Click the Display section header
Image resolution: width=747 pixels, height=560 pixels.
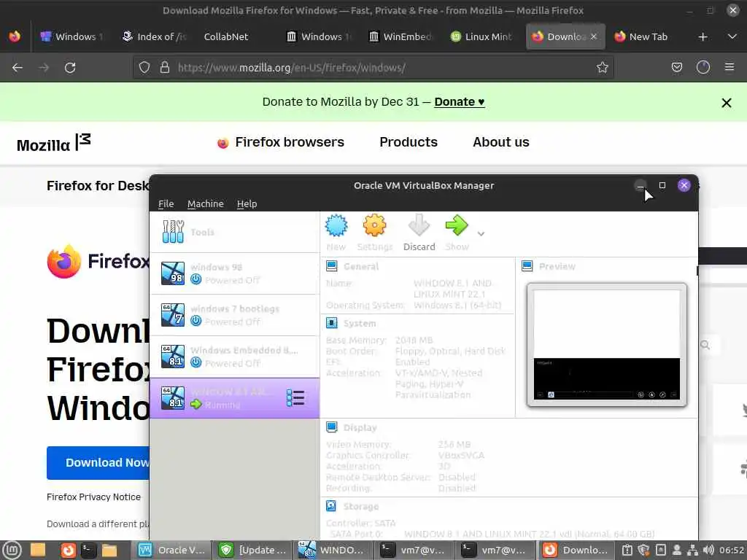pos(360,427)
